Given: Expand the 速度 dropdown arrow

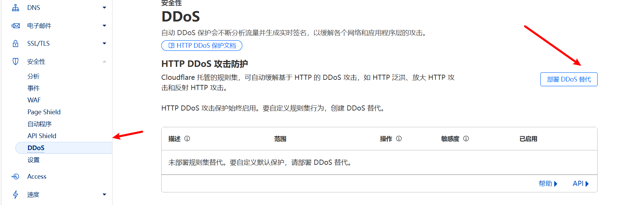Looking at the screenshot, I should pos(104,194).
